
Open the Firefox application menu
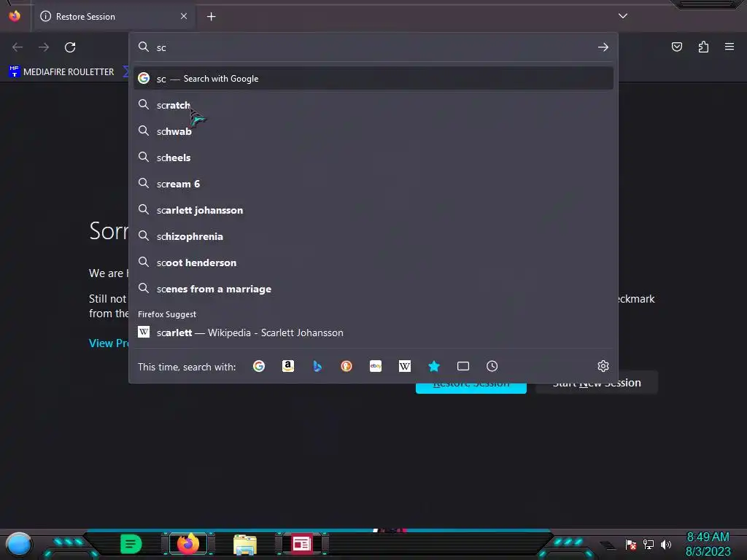pyautogui.click(x=729, y=47)
